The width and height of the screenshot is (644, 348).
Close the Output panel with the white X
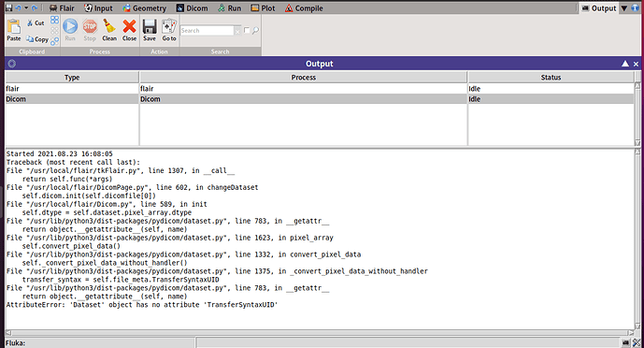click(636, 65)
